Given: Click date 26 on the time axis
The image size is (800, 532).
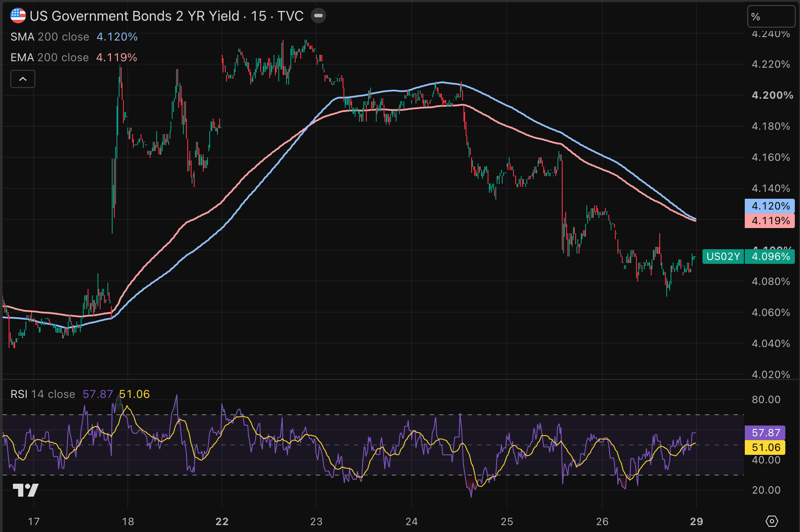Looking at the screenshot, I should coord(602,522).
